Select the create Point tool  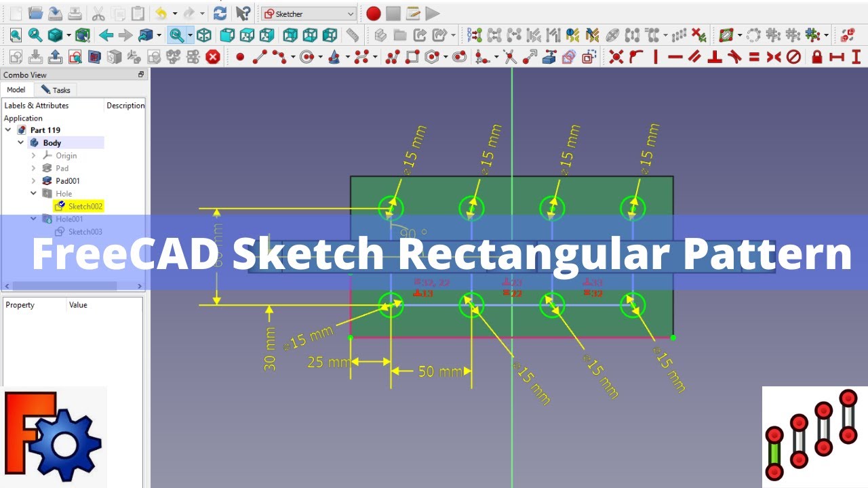pyautogui.click(x=239, y=57)
